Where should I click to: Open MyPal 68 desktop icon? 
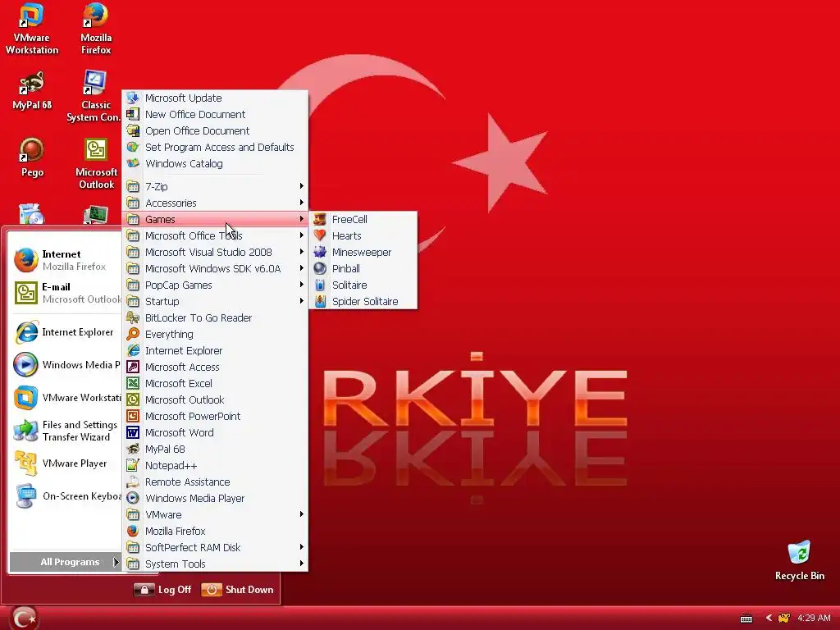32,91
